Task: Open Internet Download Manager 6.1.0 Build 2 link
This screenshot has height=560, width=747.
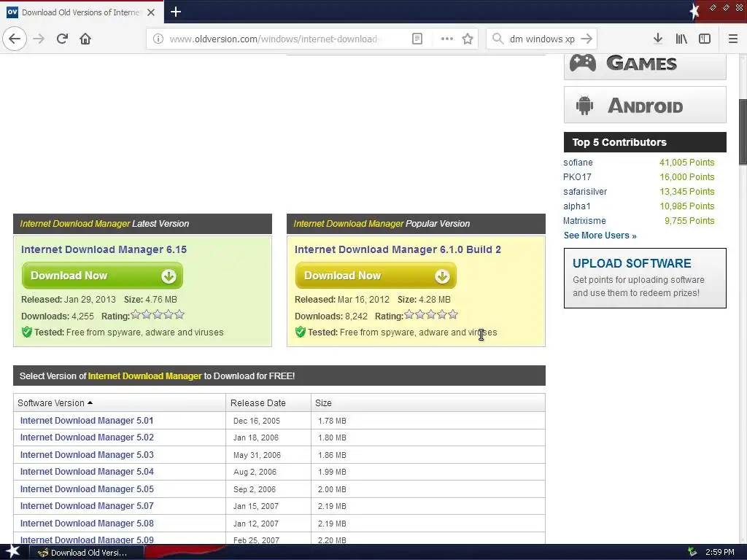Action: coord(398,249)
